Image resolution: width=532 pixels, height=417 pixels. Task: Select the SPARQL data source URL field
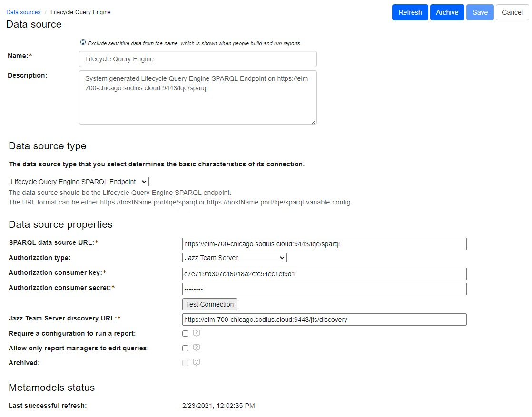point(324,244)
